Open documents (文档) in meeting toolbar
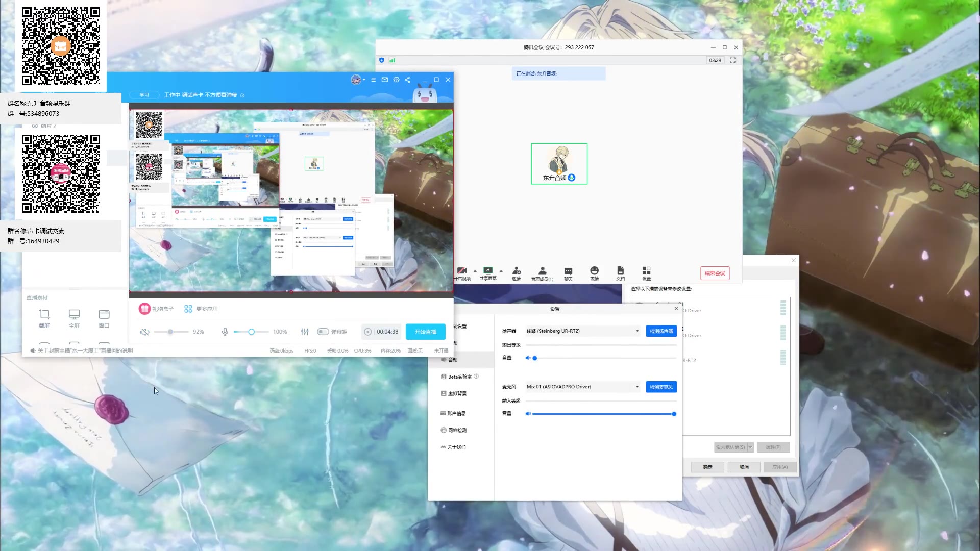Viewport: 980px width, 551px height. click(620, 273)
